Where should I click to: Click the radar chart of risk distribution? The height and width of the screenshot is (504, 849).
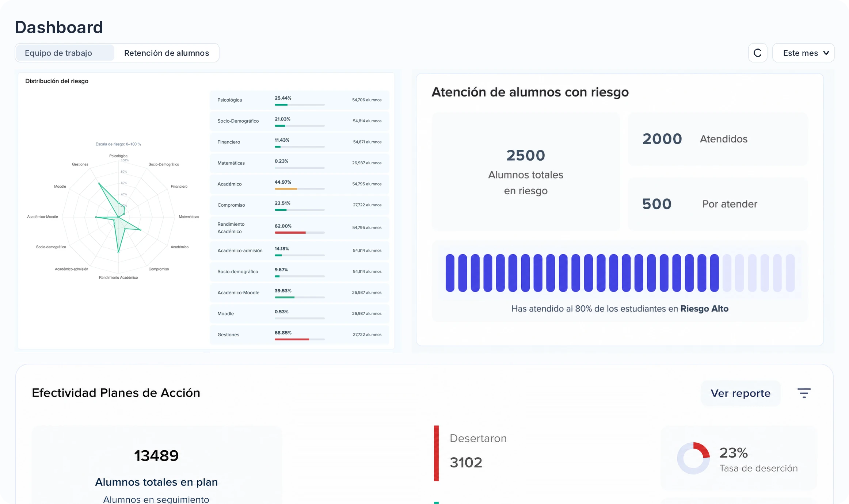tap(118, 217)
